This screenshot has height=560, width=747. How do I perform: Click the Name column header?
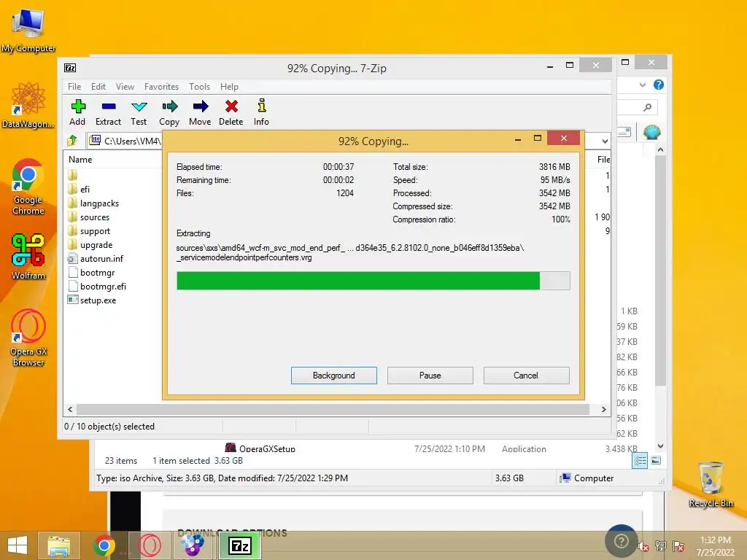[x=80, y=160]
